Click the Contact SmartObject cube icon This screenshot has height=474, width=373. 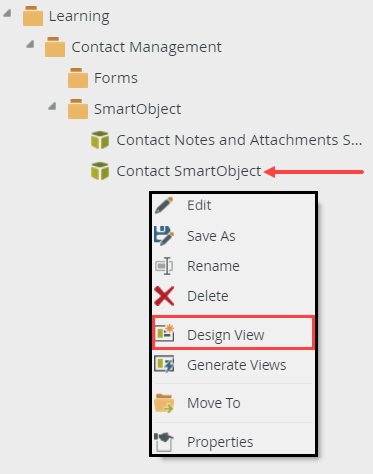(x=100, y=171)
